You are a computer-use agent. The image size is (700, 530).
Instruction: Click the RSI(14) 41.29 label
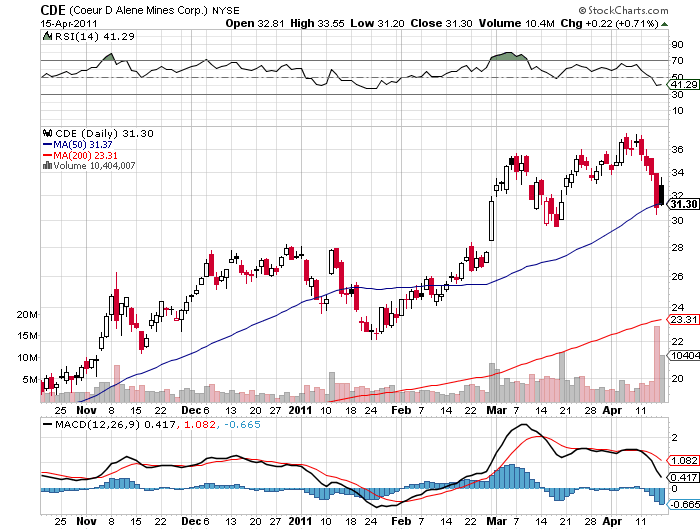95,36
